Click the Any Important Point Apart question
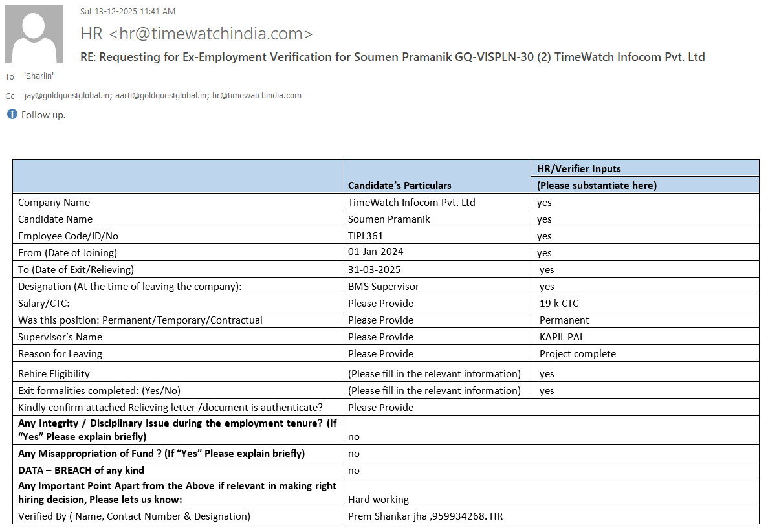Image resolution: width=768 pixels, height=532 pixels. pyautogui.click(x=177, y=493)
